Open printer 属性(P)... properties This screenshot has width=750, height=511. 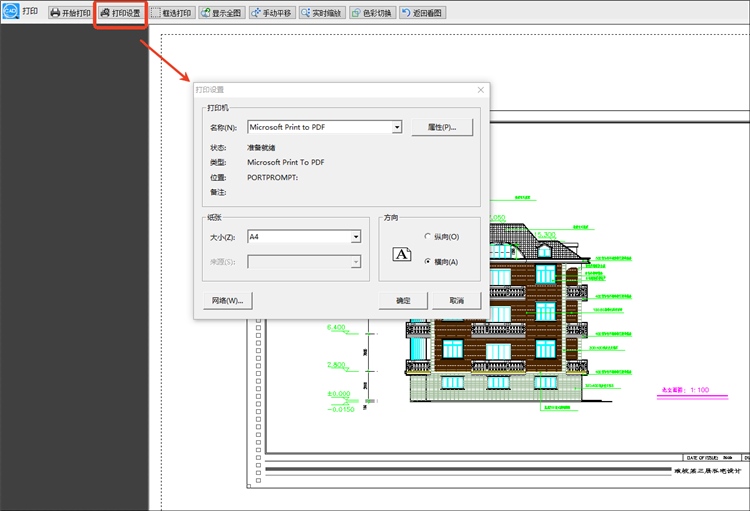[x=441, y=128]
